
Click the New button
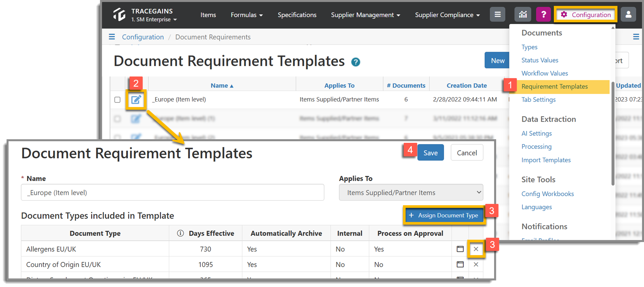[497, 60]
